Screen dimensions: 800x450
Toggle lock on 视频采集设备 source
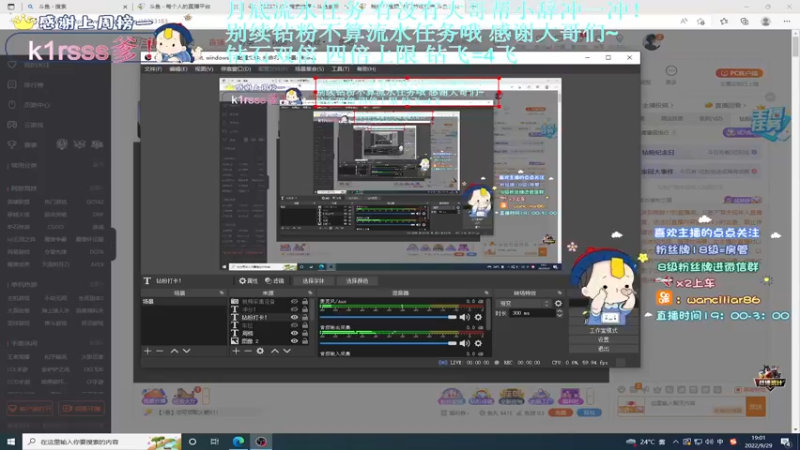click(x=305, y=302)
